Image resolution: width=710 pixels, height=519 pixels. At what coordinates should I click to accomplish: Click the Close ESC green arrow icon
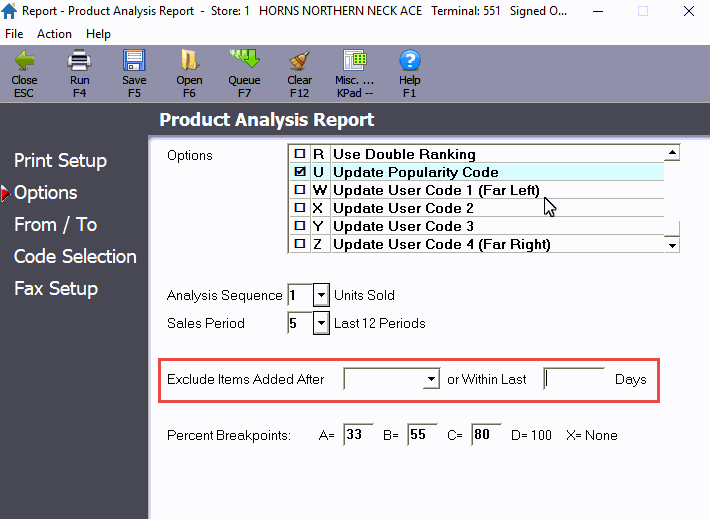(24, 60)
